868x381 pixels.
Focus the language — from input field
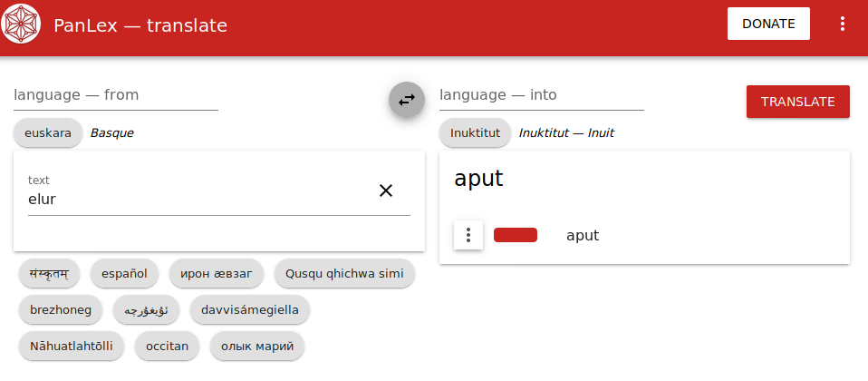(x=116, y=95)
